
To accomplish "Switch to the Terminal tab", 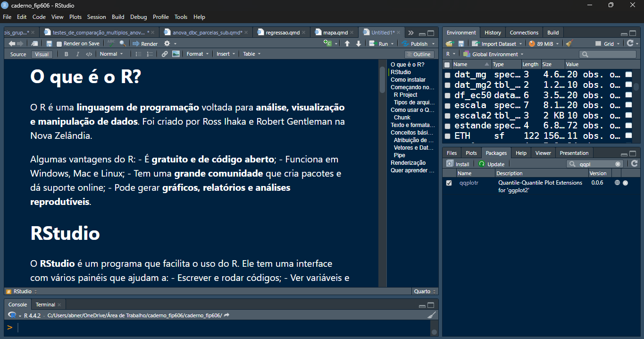I will point(46,305).
